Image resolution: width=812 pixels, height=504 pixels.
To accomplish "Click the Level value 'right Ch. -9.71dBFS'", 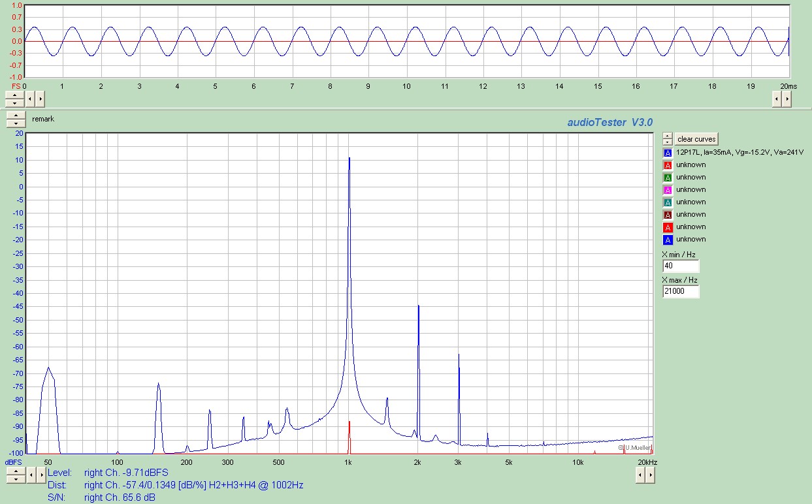I will click(127, 472).
